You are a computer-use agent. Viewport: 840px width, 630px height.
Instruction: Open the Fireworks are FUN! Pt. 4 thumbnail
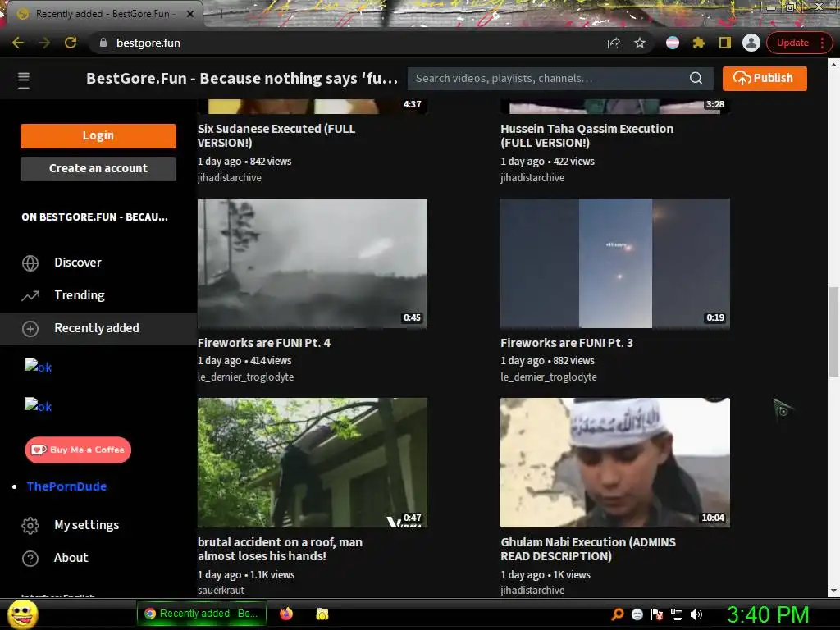(313, 263)
